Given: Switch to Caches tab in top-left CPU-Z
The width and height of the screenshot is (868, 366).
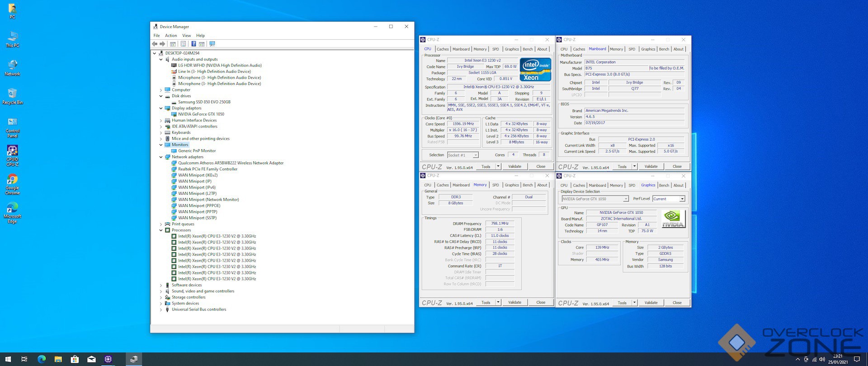Looking at the screenshot, I should 443,49.
